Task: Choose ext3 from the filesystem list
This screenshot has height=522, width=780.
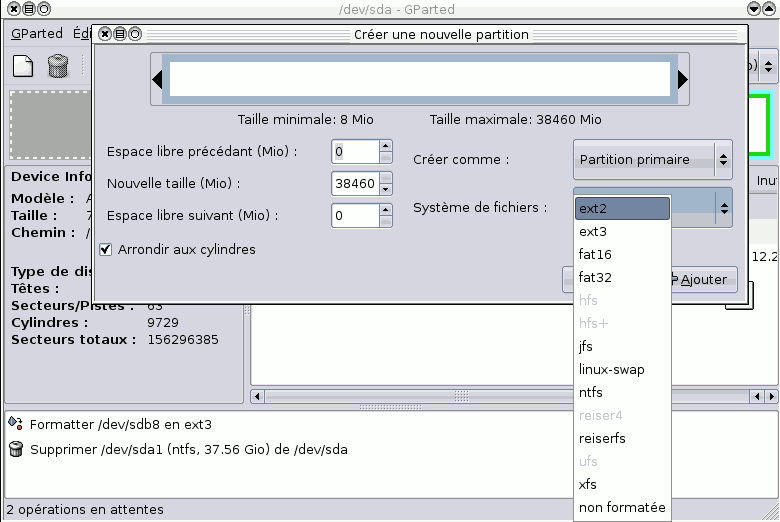Action: [593, 231]
